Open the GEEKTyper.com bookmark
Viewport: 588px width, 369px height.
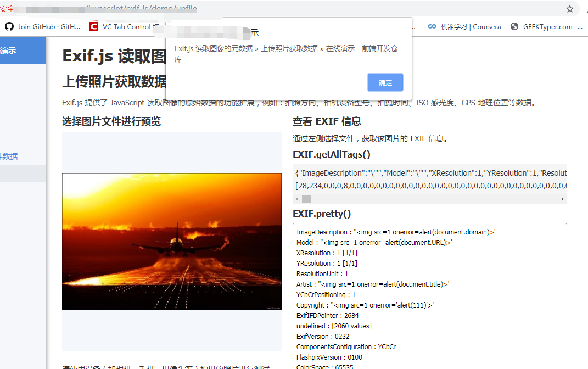(546, 26)
